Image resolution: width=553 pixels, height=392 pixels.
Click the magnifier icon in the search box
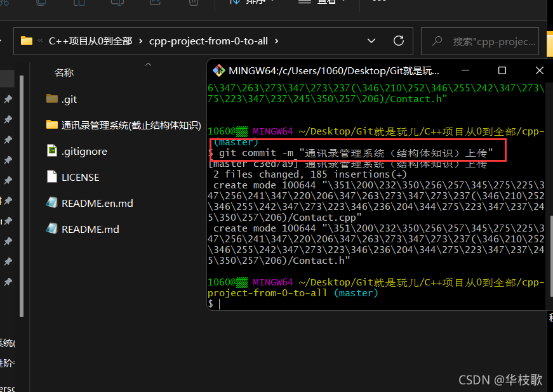(x=437, y=41)
